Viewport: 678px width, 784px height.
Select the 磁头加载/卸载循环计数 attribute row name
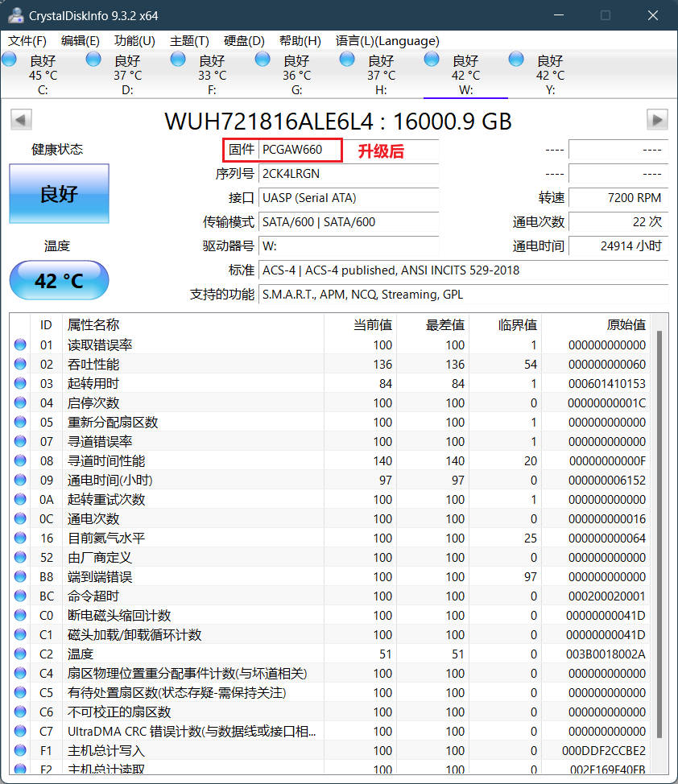tap(134, 634)
